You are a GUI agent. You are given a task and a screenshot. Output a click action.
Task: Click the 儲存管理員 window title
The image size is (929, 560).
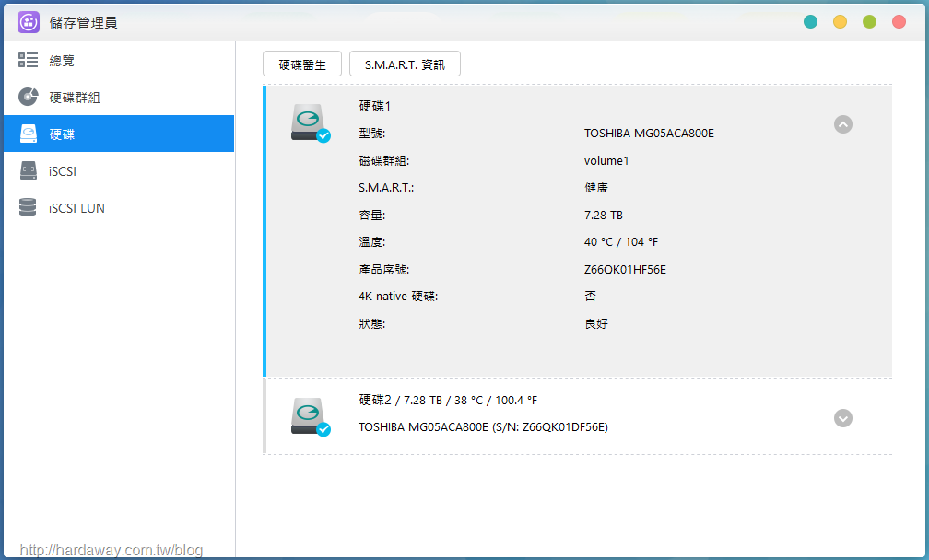(x=84, y=22)
